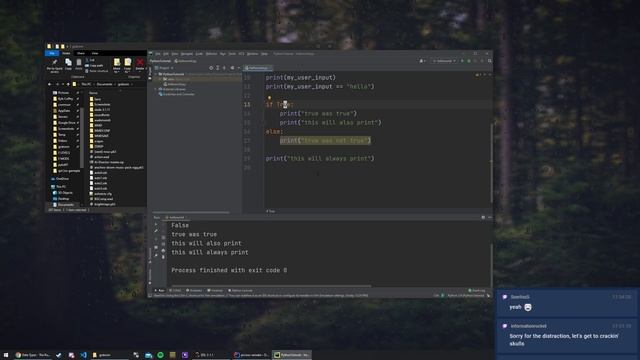Go back in File Explorer navigation
640x360 pixels.
[50, 84]
